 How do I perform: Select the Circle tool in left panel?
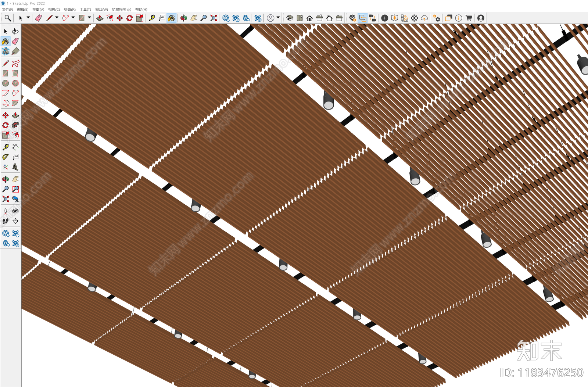point(6,83)
